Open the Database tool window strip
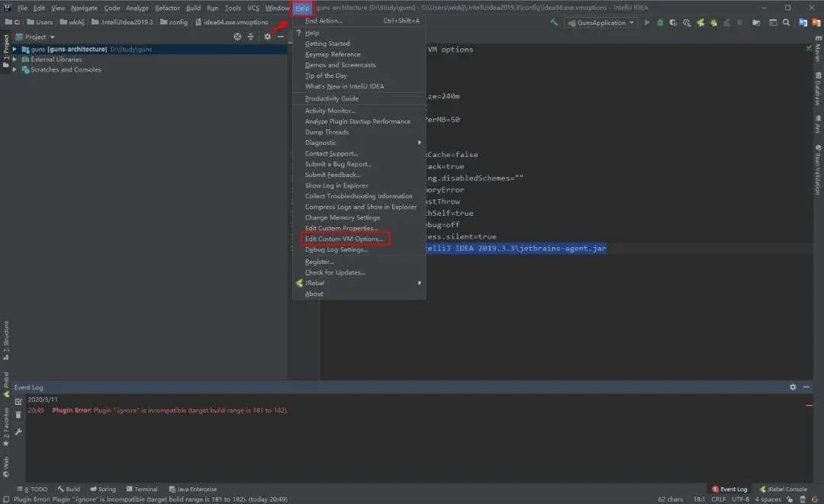Viewport: 824px width, 504px height. click(818, 88)
